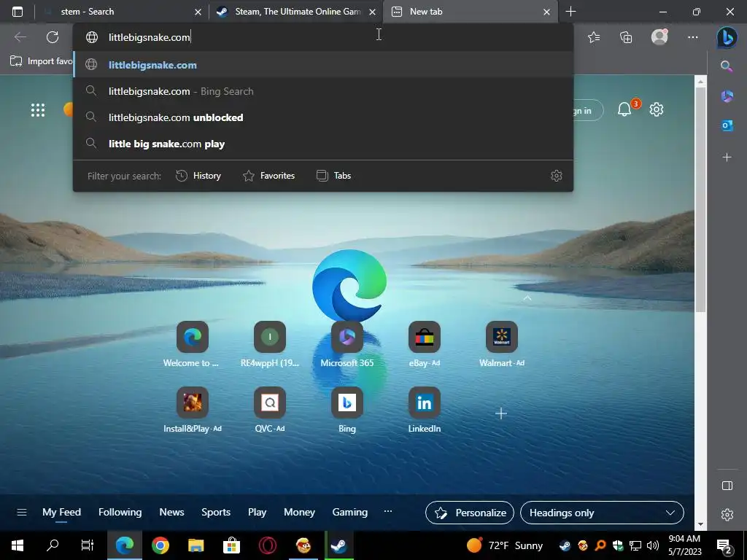
Task: Open the LinkedIn quick link tile
Action: (x=424, y=402)
